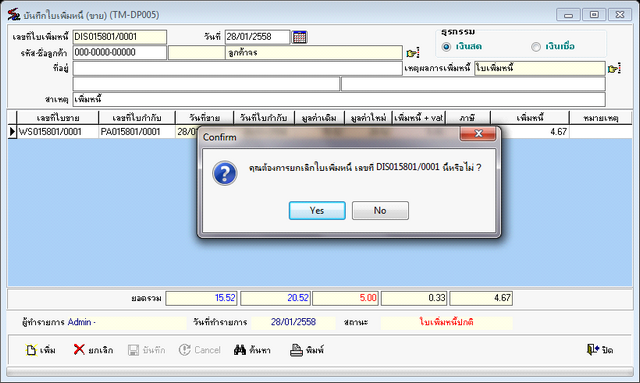Click the เลขที่ใบขาย column header
Image resolution: width=640 pixels, height=383 pixels.
click(58, 118)
